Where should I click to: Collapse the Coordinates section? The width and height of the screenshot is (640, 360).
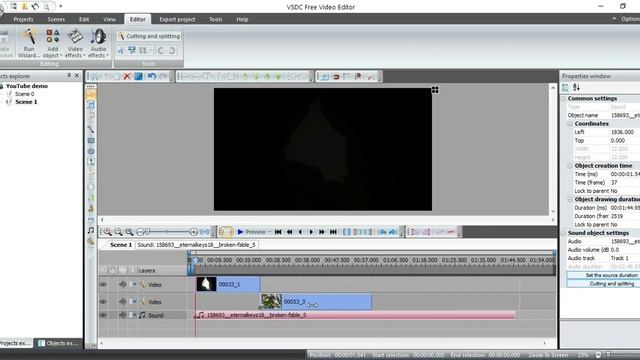[570, 123]
